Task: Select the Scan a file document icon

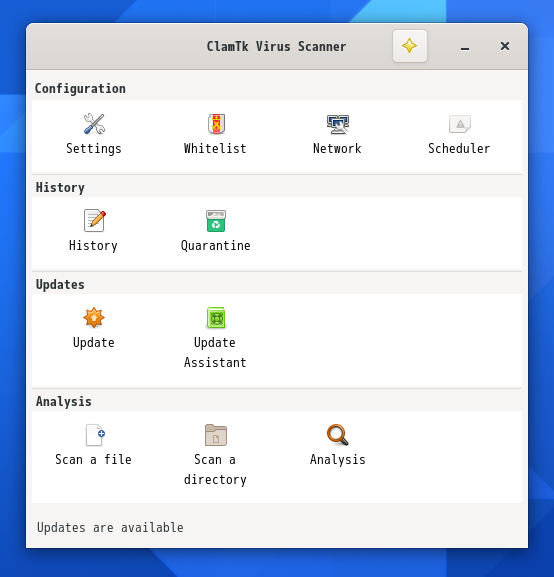Action: [95, 435]
